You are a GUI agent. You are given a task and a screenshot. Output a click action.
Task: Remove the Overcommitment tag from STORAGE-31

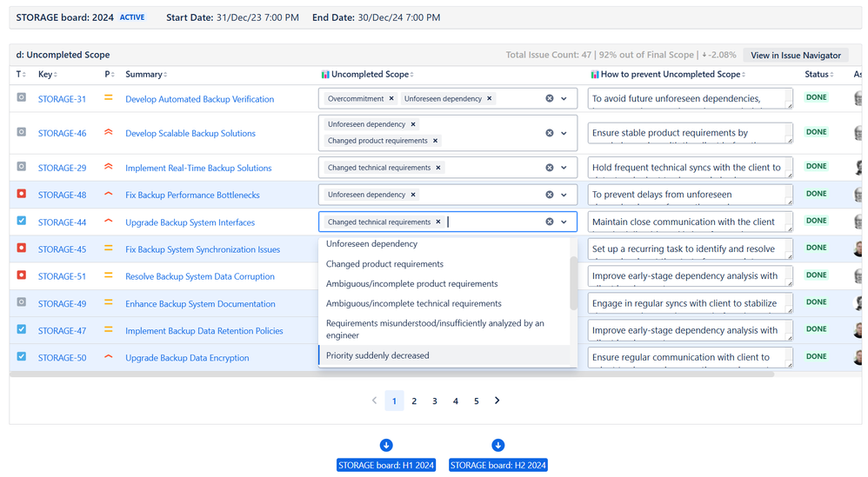point(391,98)
